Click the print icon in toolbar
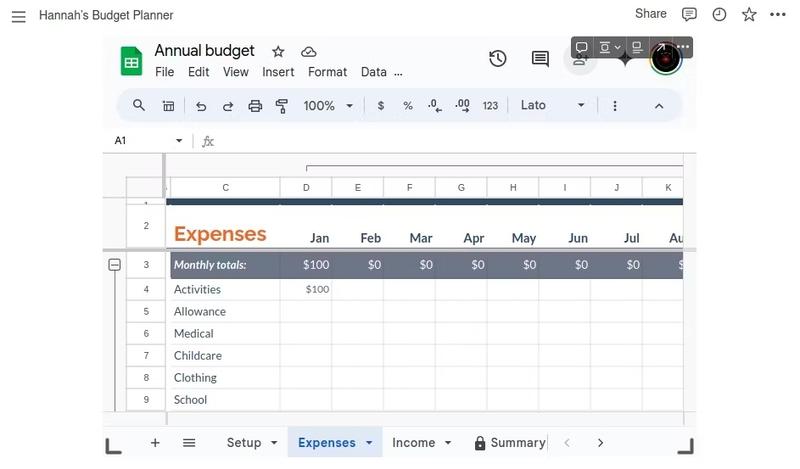 click(255, 106)
